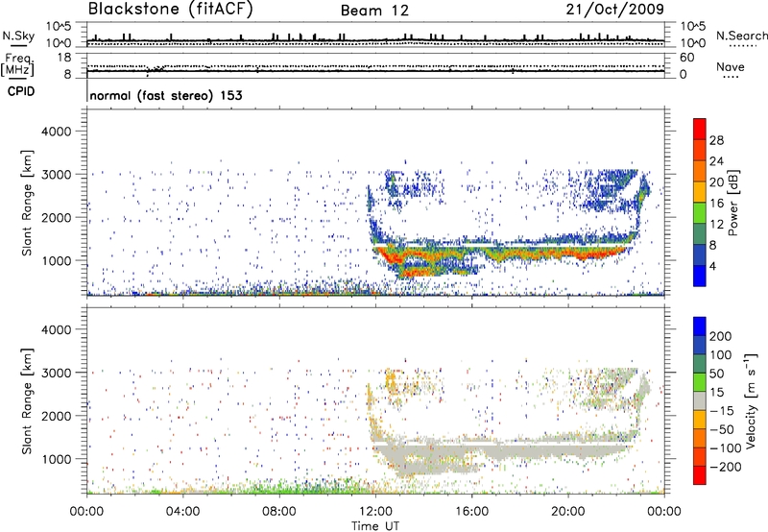Click the Nave legend label
The width and height of the screenshot is (768, 532).
pyautogui.click(x=731, y=67)
